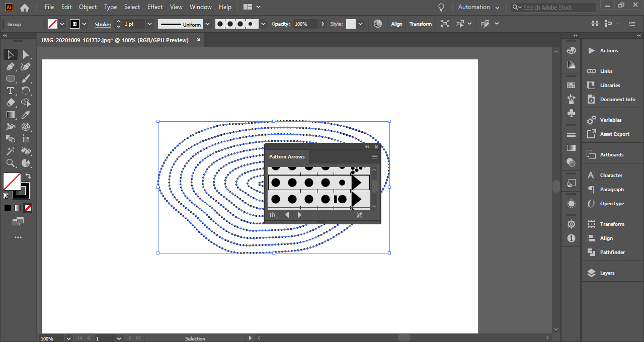This screenshot has height=342, width=644.
Task: Switch to the Pattern Arrows tab
Action: click(287, 157)
